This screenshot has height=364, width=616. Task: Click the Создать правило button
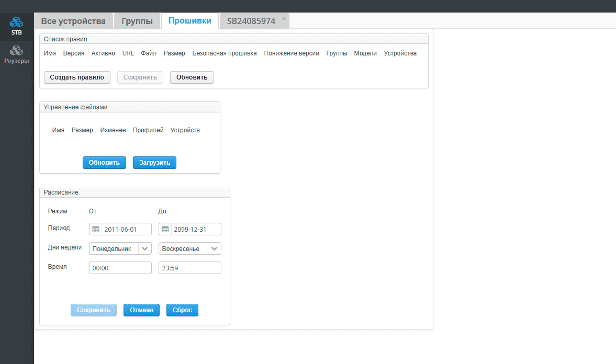[77, 77]
